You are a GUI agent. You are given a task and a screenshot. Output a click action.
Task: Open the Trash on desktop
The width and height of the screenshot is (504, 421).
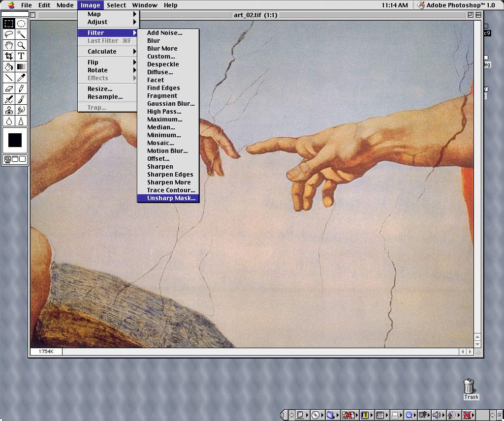click(x=470, y=389)
